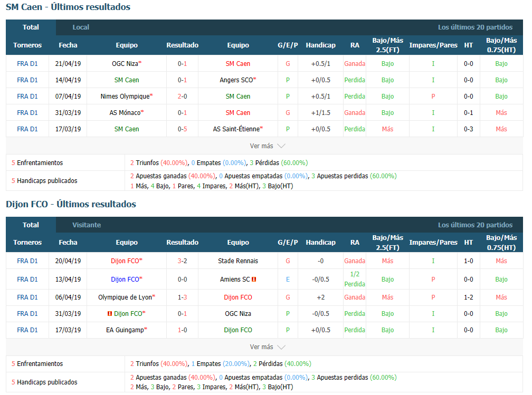Click AS Saint-Étienne team name
Image resolution: width=532 pixels, height=395 pixels.
pos(236,129)
